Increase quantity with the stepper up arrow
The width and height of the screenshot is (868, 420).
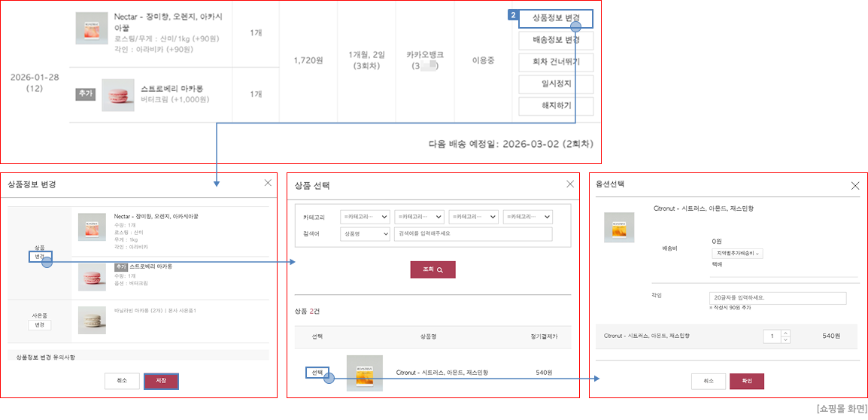coord(786,333)
